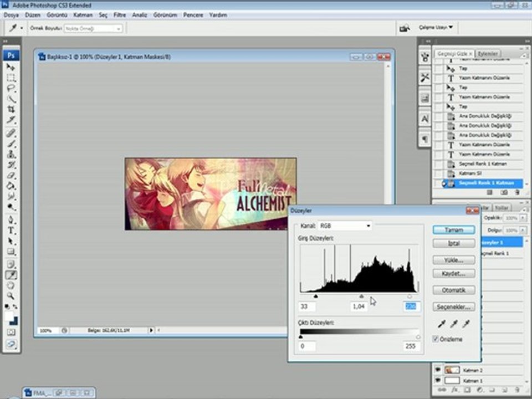Add layer style fx icon
Screen dimensions: 532x399
point(455,390)
